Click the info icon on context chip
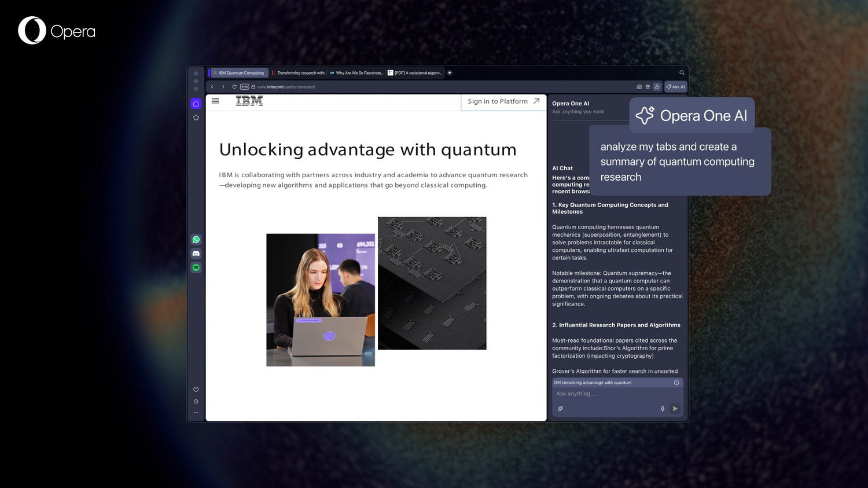 676,383
